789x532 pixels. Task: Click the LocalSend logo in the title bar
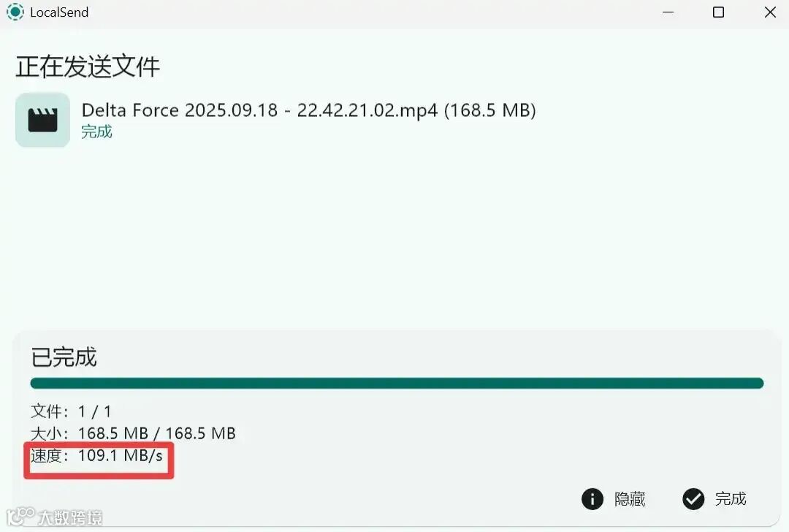pyautogui.click(x=15, y=12)
